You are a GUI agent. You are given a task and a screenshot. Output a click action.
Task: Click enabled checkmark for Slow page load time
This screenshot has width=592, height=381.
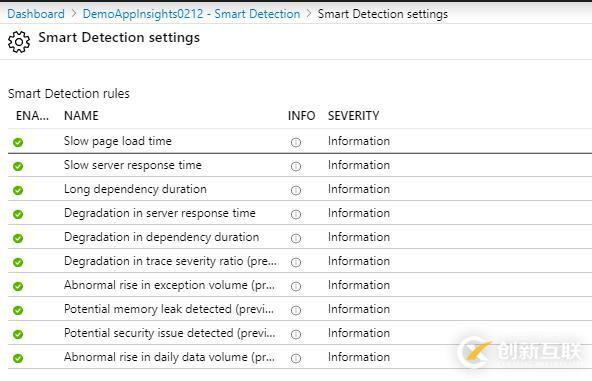tap(18, 142)
